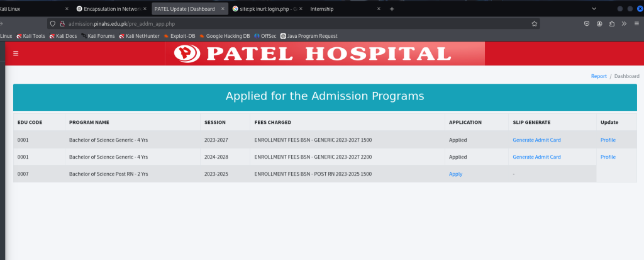Screen dimensions: 644x260
Task: Open Pocket save icon in toolbar
Action: coord(587,24)
